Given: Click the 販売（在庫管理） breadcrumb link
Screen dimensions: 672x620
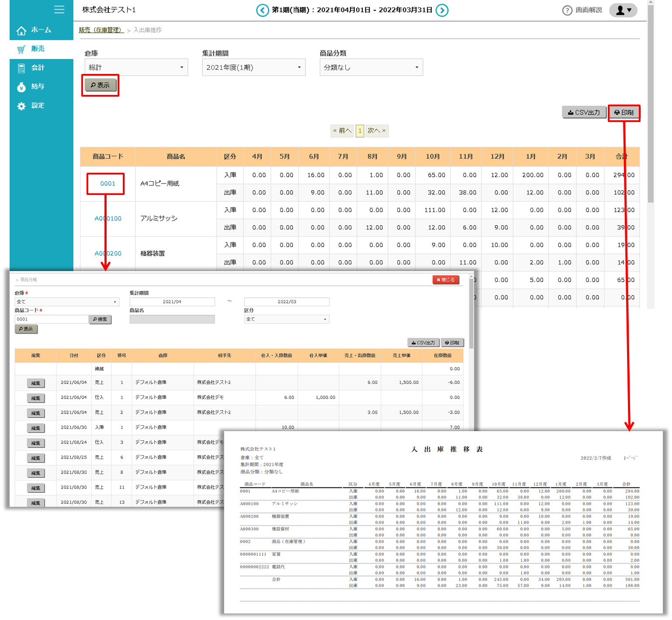Looking at the screenshot, I should point(101,30).
